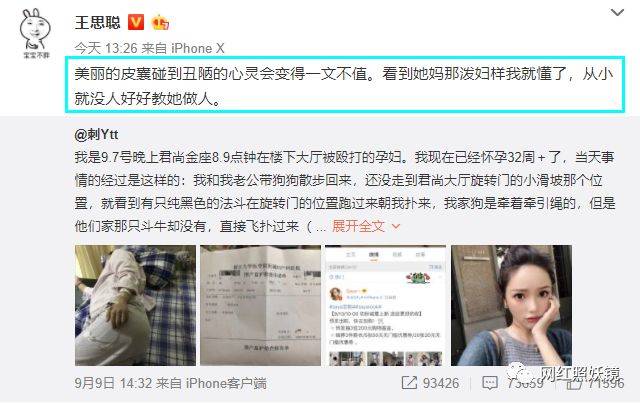The height and width of the screenshot is (403, 640).
Task: Open the woman selfie photo thumbnail
Action: click(x=511, y=305)
